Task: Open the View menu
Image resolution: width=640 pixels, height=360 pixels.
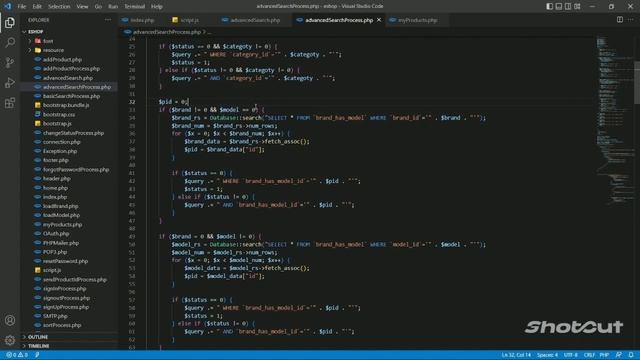Action: point(82,7)
